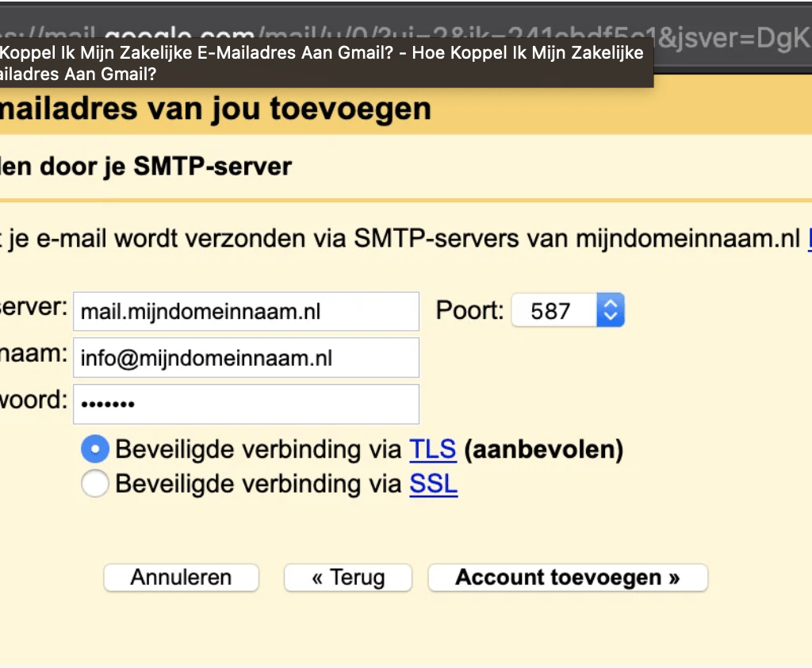Click the blue chevron arrows on port selector
Image resolution: width=812 pixels, height=668 pixels.
[610, 310]
